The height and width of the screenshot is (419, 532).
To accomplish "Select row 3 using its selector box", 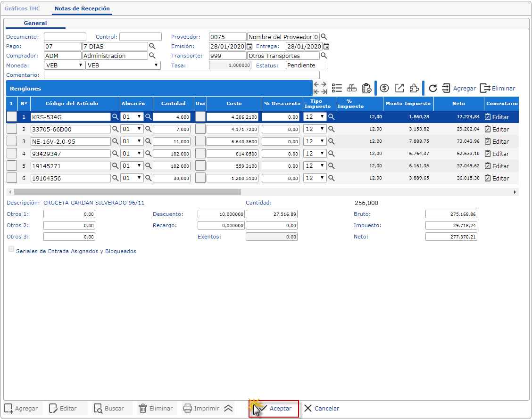I will 12,141.
